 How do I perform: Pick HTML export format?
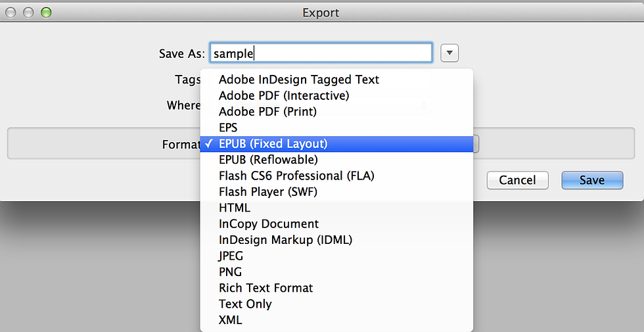click(x=336, y=208)
